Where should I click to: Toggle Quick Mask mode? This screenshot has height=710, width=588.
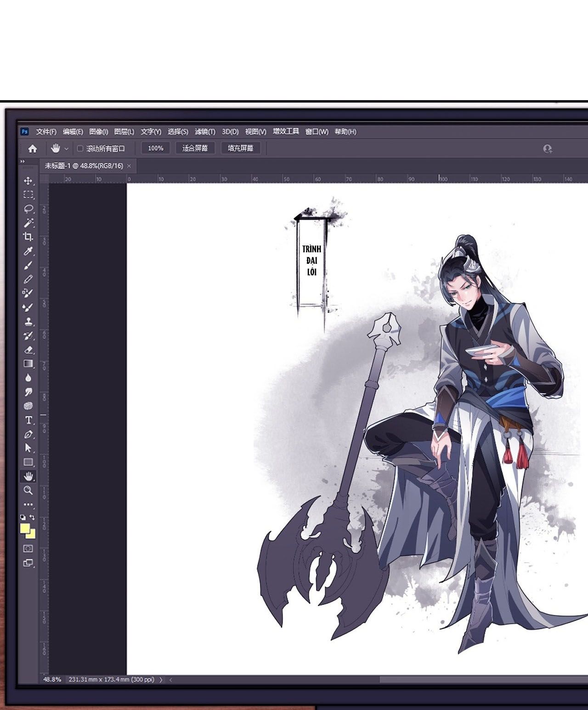[28, 548]
